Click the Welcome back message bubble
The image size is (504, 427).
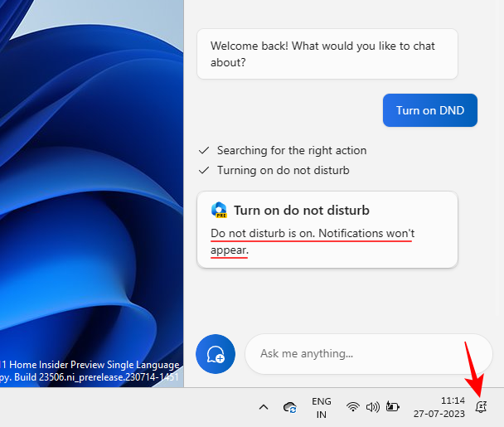pyautogui.click(x=327, y=54)
